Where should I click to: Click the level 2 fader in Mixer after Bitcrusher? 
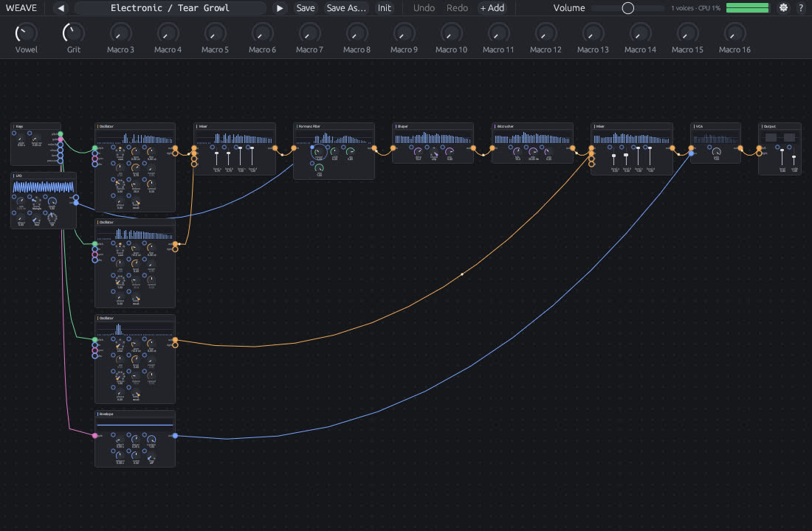pyautogui.click(x=626, y=158)
